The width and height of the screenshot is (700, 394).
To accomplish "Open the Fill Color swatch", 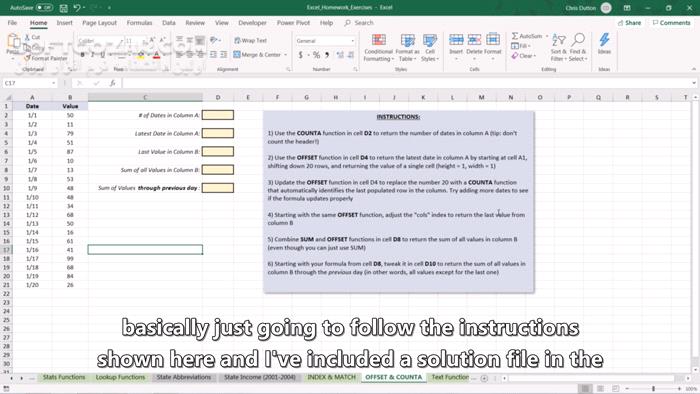I will pos(141,55).
